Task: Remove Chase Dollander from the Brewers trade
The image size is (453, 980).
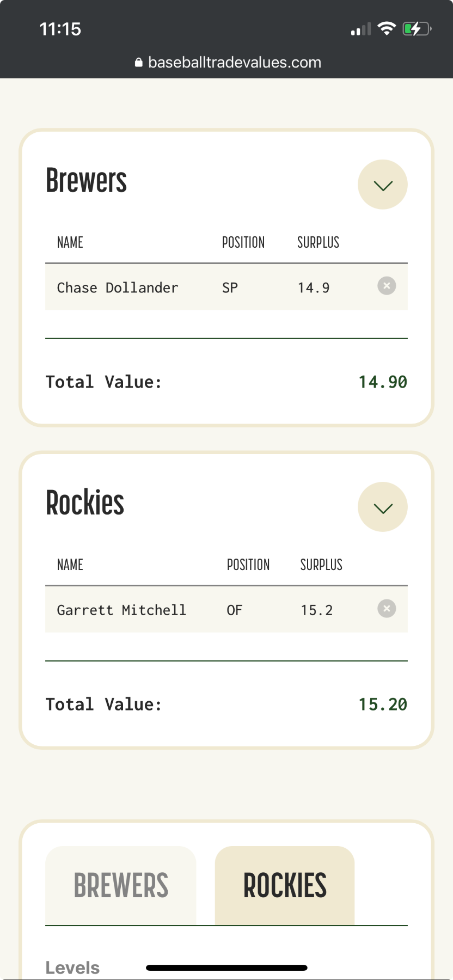Action: pyautogui.click(x=387, y=286)
